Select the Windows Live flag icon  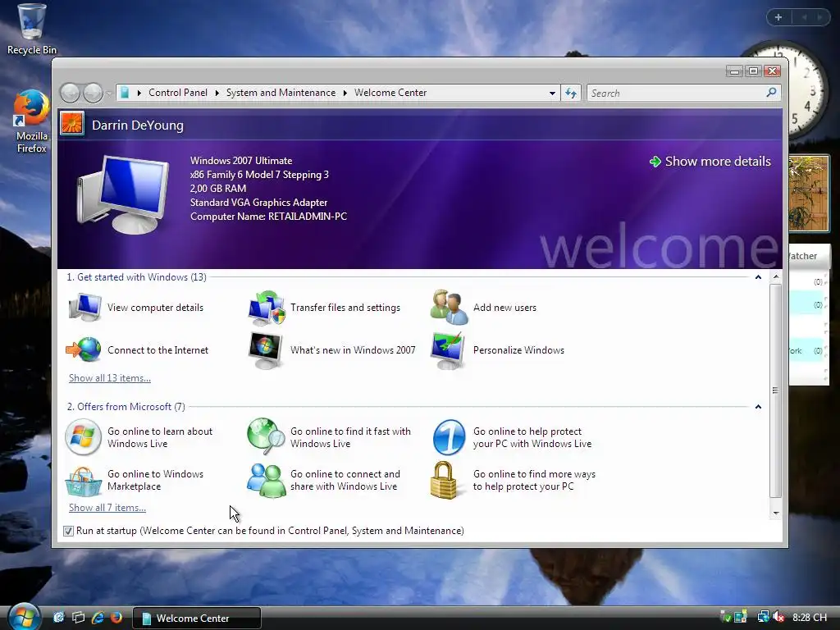click(83, 437)
